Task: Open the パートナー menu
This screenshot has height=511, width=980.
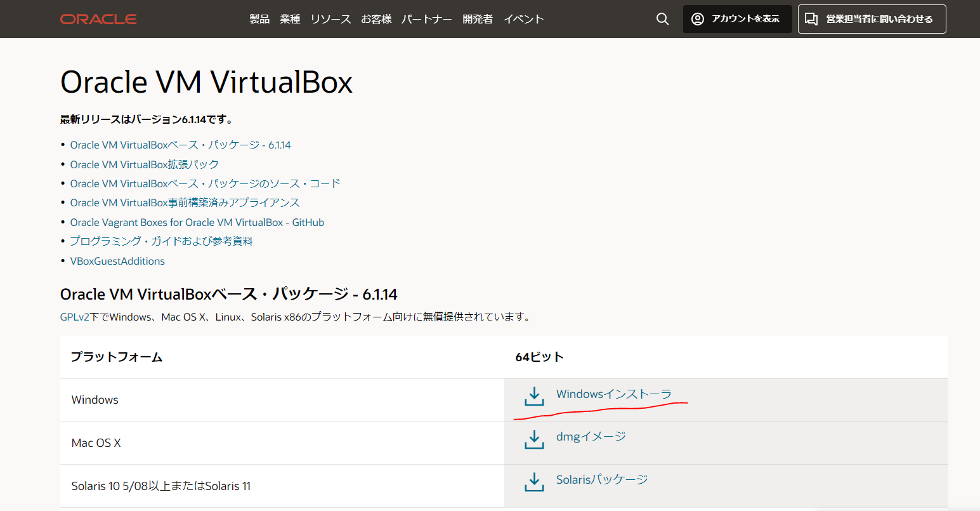Action: [x=427, y=19]
